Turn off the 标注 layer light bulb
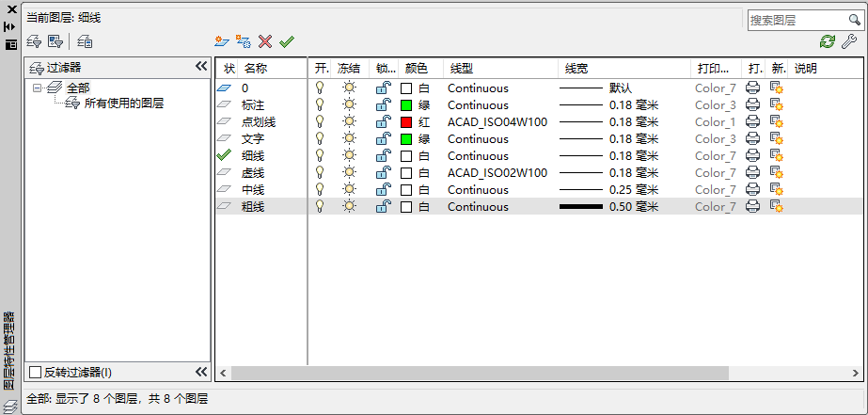 320,105
